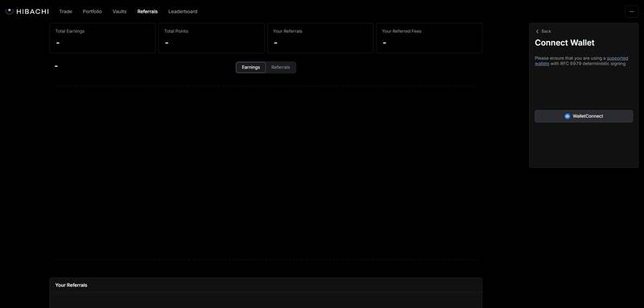Screen dimensions: 644x308
Task: Select the Referrals nav item
Action: pyautogui.click(x=147, y=11)
